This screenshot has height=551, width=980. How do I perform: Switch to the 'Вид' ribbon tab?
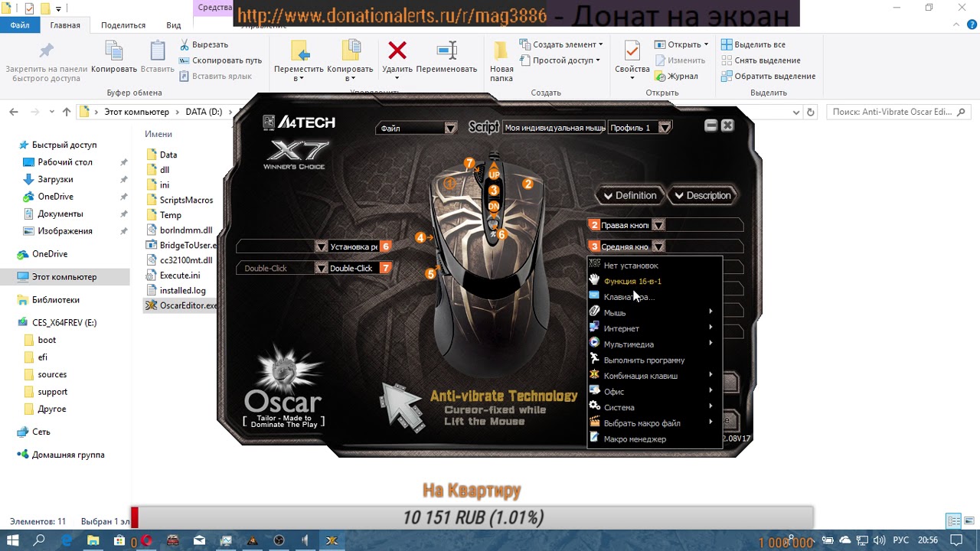click(x=174, y=25)
